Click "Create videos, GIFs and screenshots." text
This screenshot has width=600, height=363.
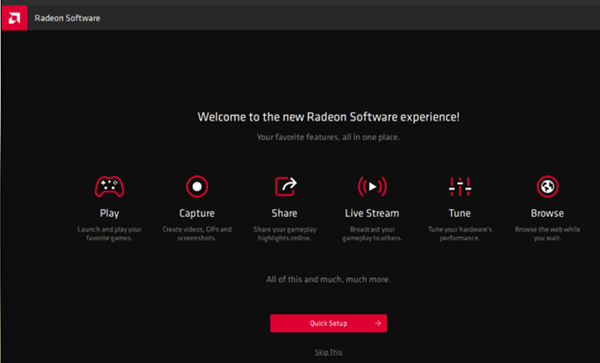click(x=197, y=234)
